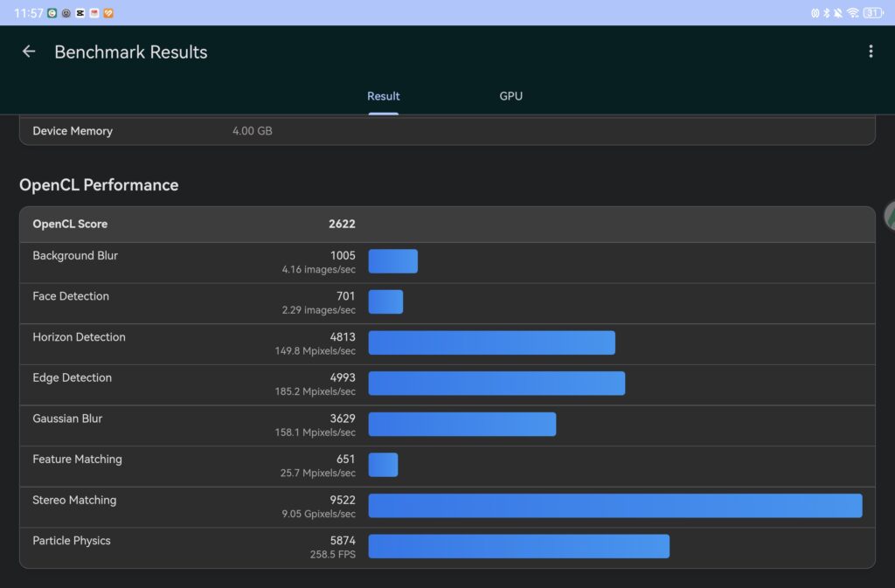Viewport: 895px width, 588px height.
Task: Click the 258.5 FPS value
Action: (333, 554)
